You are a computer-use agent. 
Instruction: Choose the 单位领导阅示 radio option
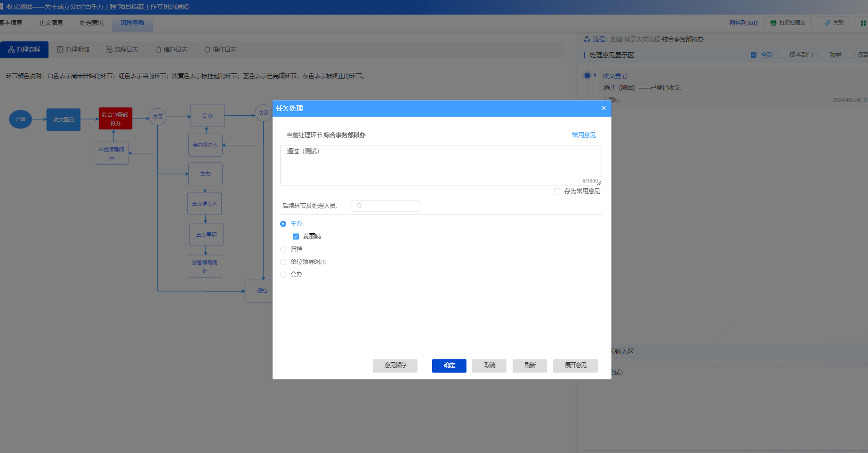pyautogui.click(x=283, y=262)
